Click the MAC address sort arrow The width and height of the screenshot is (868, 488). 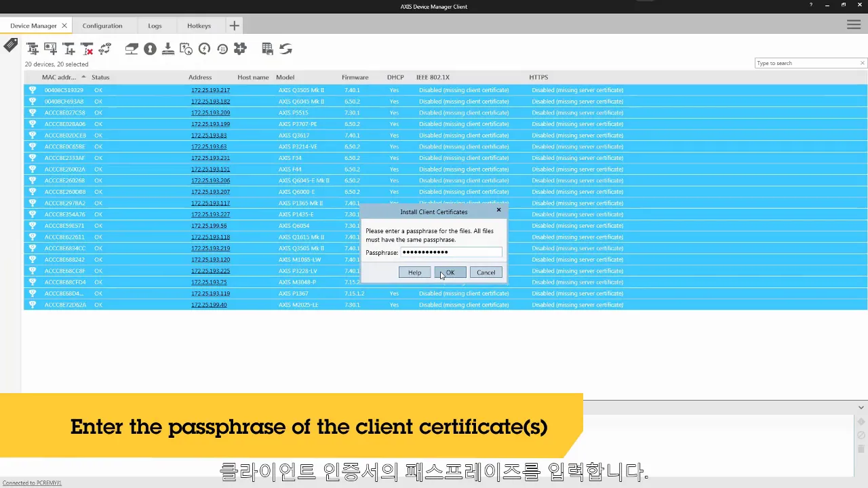click(83, 77)
